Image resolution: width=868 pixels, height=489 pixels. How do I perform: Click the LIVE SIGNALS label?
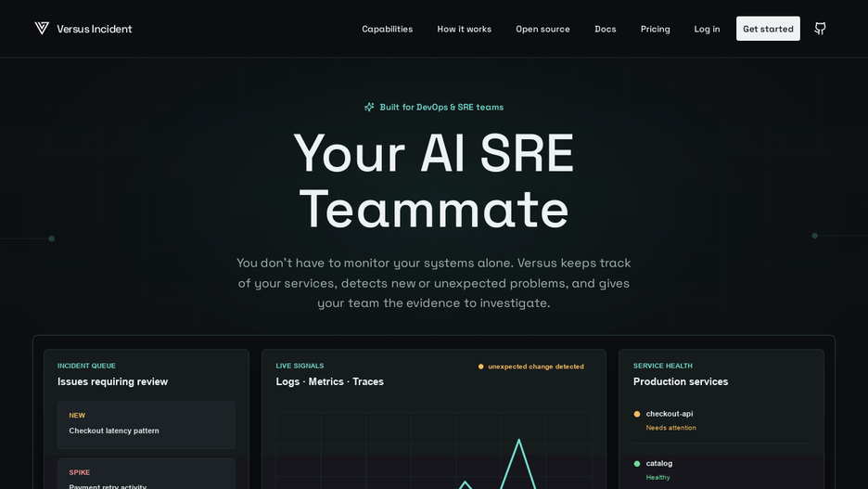pos(300,367)
